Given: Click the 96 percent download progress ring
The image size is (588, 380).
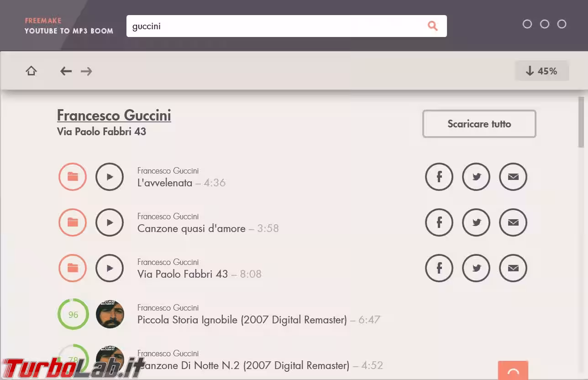Looking at the screenshot, I should (73, 314).
